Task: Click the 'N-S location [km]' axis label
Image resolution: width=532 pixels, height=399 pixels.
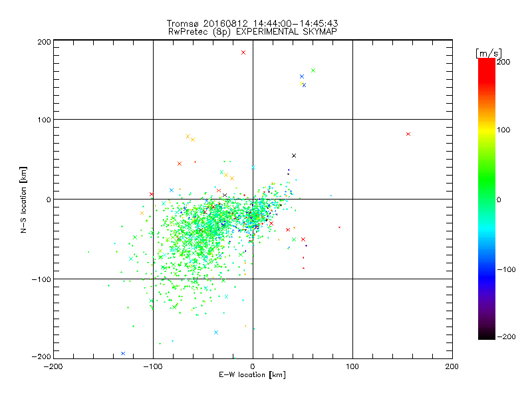Action: (x=23, y=199)
